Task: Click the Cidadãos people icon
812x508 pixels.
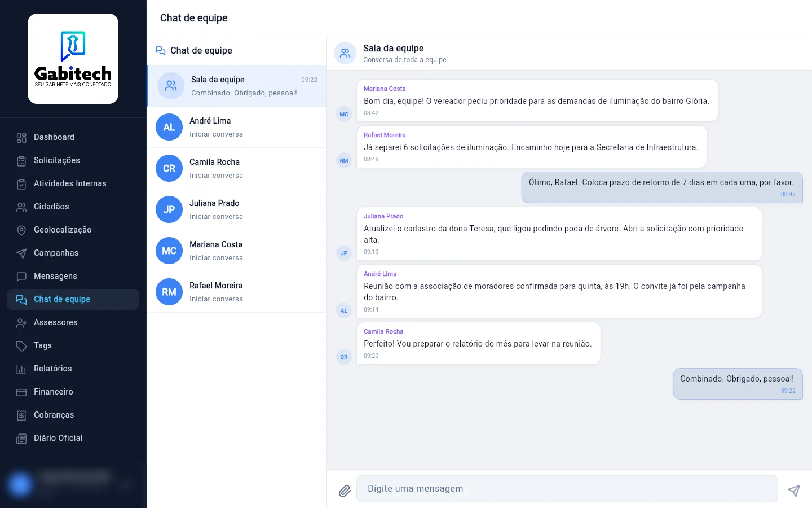Action: click(21, 207)
